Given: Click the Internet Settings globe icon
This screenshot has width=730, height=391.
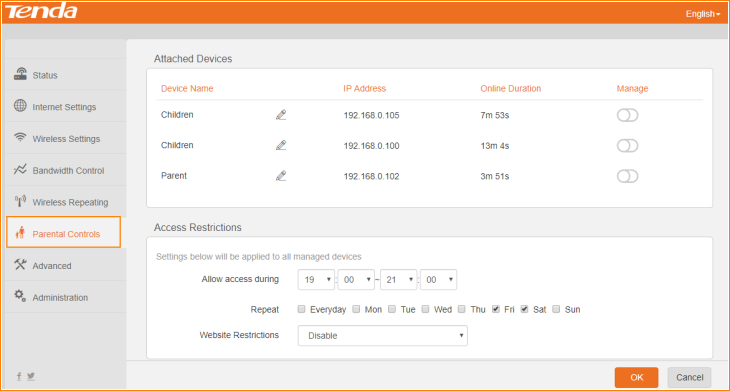Looking at the screenshot, I should (20, 106).
